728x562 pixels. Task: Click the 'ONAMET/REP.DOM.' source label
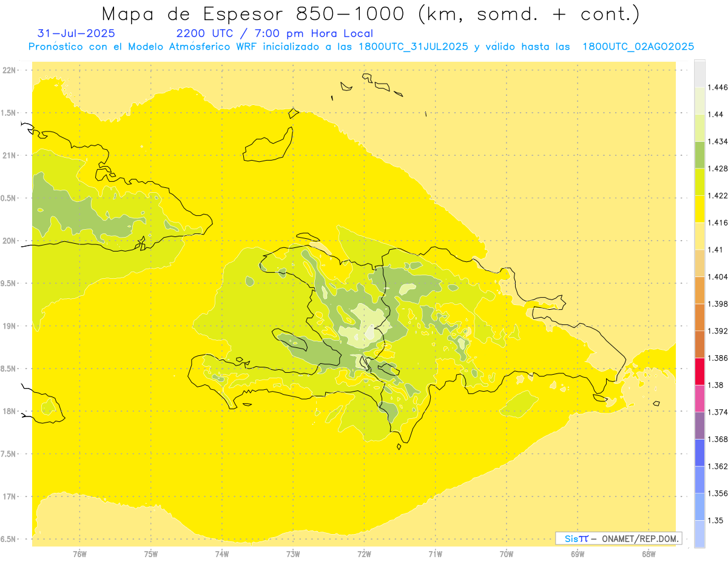(x=640, y=538)
